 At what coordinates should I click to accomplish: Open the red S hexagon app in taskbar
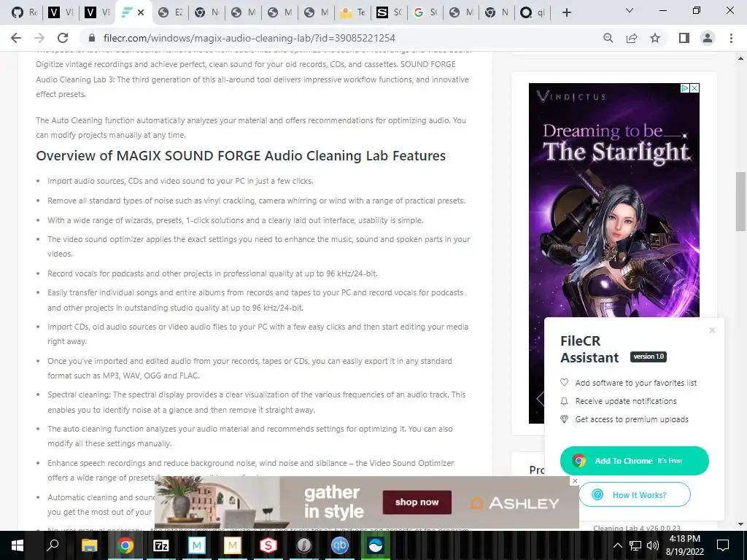tap(268, 545)
